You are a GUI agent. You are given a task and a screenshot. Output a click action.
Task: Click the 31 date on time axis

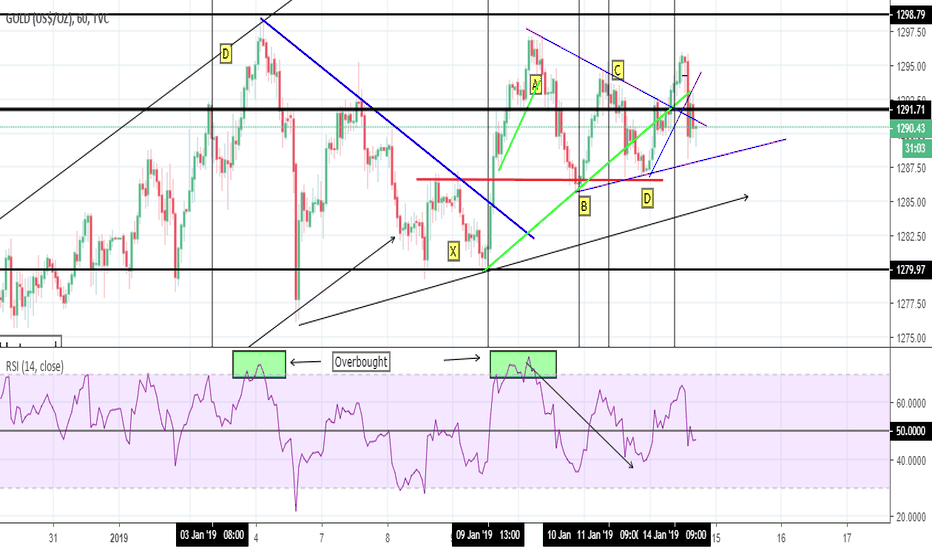[53, 537]
